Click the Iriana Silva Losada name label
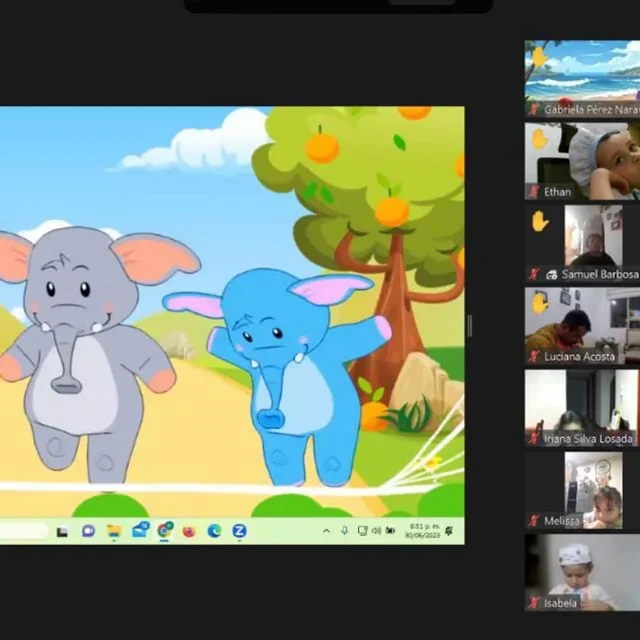The height and width of the screenshot is (640, 640). (x=588, y=438)
